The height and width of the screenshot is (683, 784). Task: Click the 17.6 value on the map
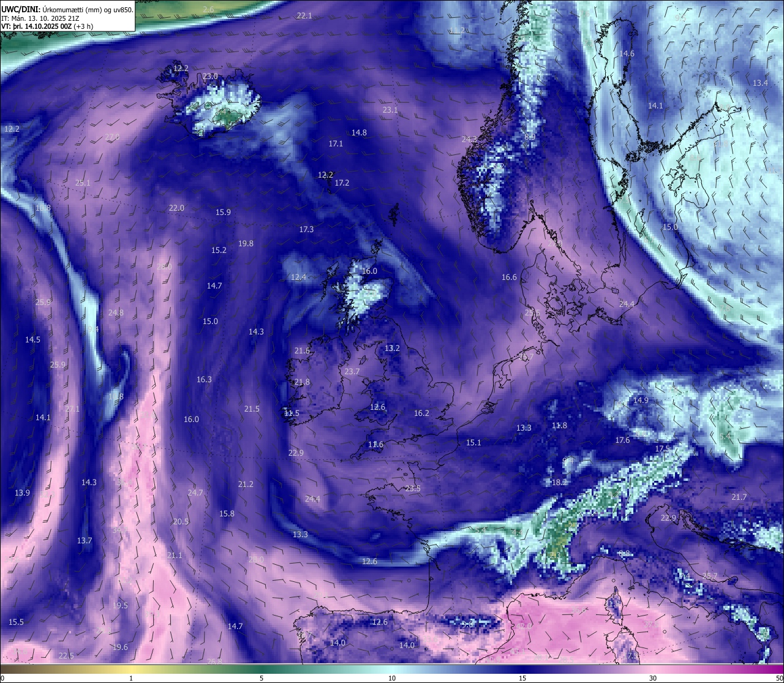click(622, 440)
